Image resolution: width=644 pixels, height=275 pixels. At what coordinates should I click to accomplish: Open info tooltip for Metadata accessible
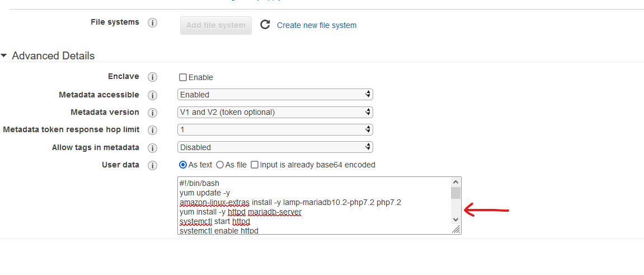152,95
